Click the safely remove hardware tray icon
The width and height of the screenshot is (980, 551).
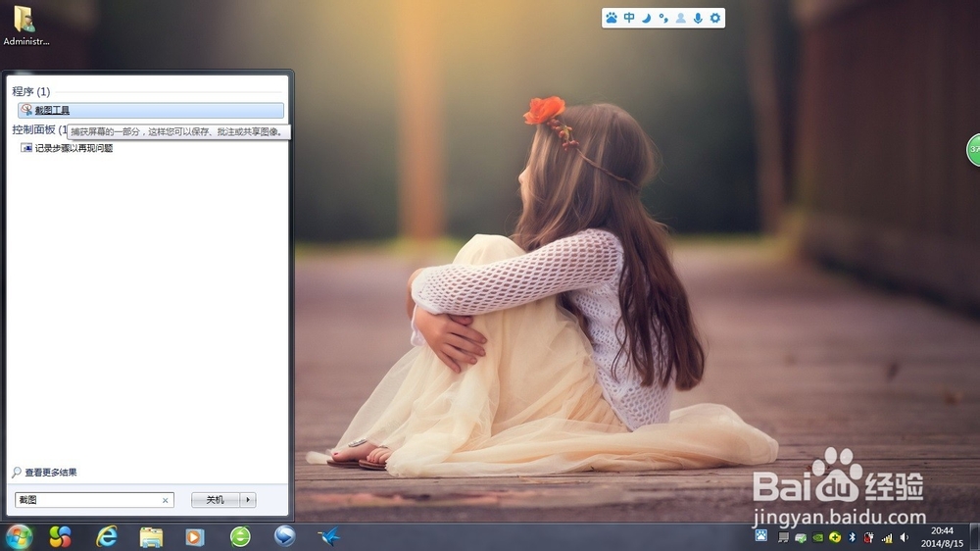coord(801,537)
